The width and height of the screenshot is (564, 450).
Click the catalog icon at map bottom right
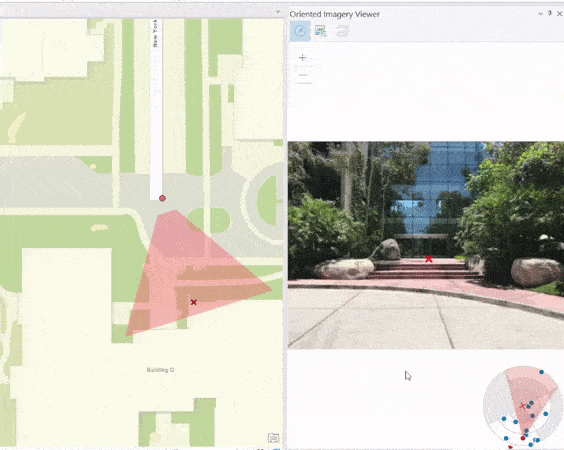[273, 438]
